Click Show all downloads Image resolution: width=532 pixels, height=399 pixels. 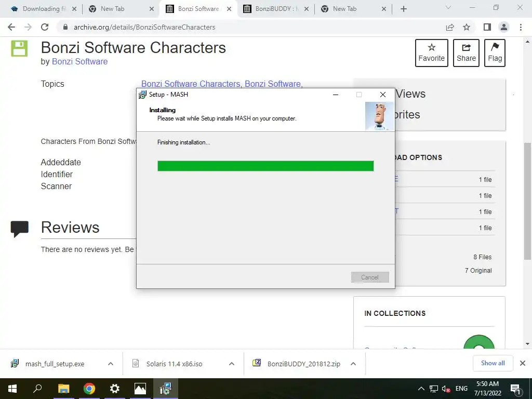point(493,363)
